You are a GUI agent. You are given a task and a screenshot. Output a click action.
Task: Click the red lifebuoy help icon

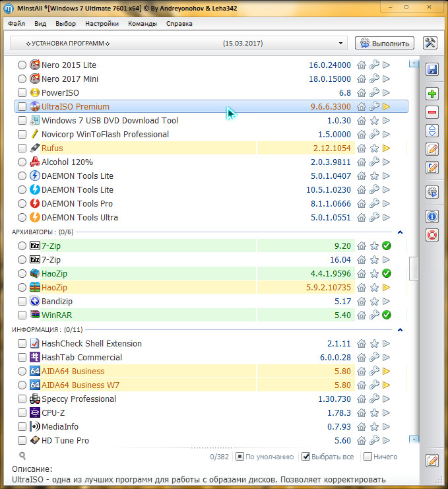tap(432, 235)
